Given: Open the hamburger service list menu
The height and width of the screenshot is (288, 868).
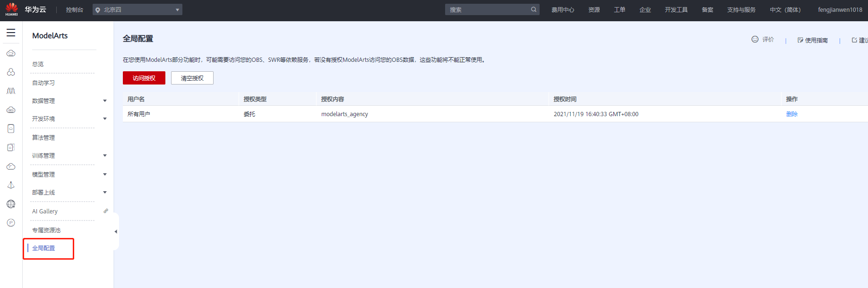Looking at the screenshot, I should click(11, 33).
